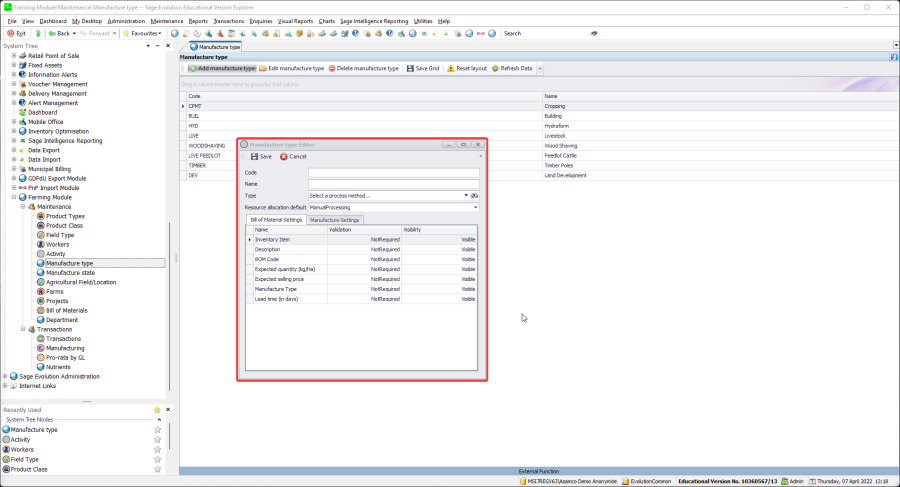The height and width of the screenshot is (487, 900).
Task: Toggle favourite star next to Workers
Action: tap(157, 449)
